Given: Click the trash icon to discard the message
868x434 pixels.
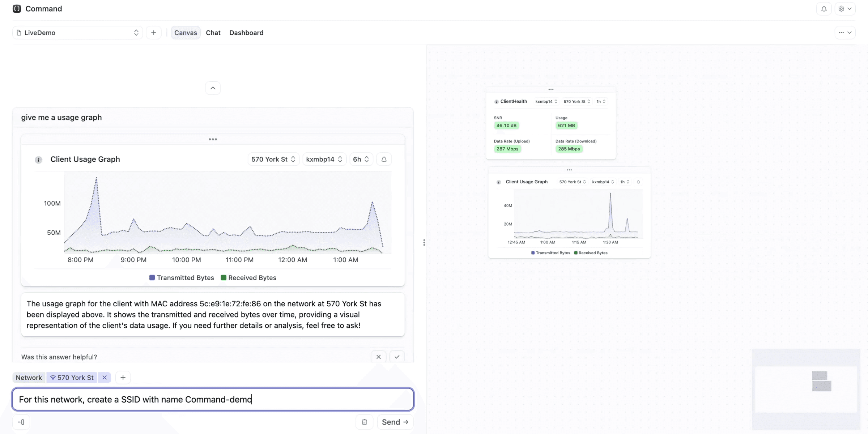Looking at the screenshot, I should click(364, 422).
